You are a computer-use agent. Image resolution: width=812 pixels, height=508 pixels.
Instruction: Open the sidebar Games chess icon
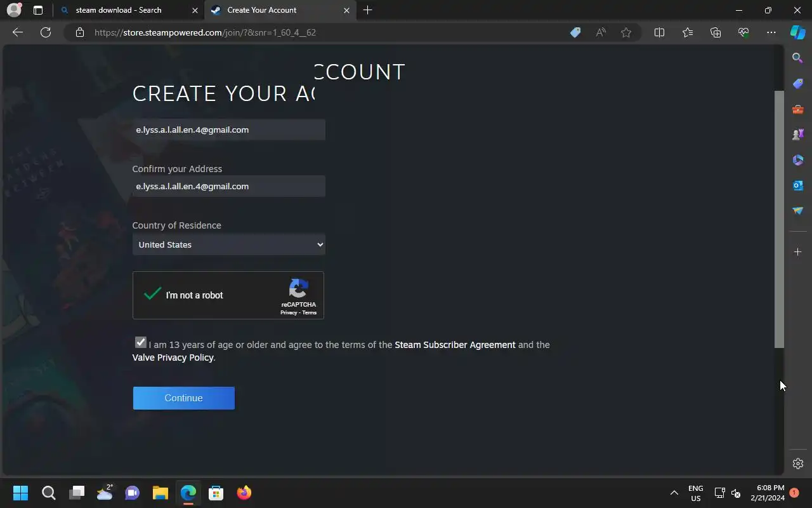point(798,134)
